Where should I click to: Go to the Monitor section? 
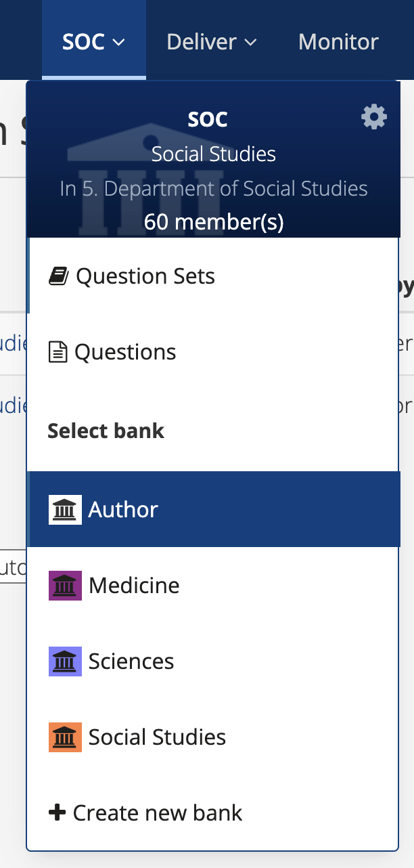point(338,41)
